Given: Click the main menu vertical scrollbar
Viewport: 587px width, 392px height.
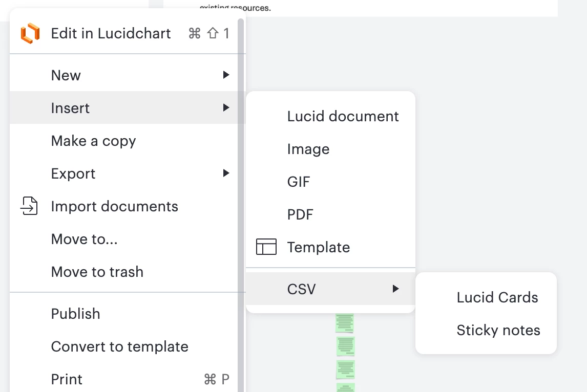Looking at the screenshot, I should [241, 205].
